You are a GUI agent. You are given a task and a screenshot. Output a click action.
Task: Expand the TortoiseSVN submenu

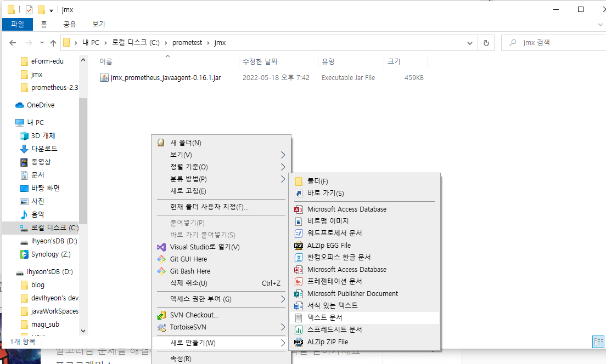point(221,327)
